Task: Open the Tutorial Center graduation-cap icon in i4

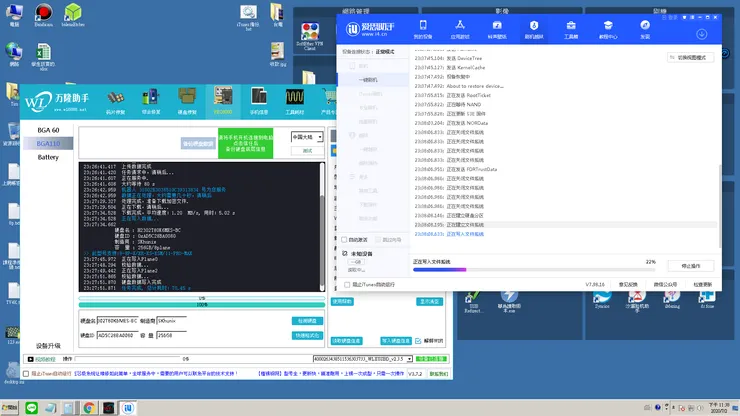Action: pyautogui.click(x=608, y=29)
